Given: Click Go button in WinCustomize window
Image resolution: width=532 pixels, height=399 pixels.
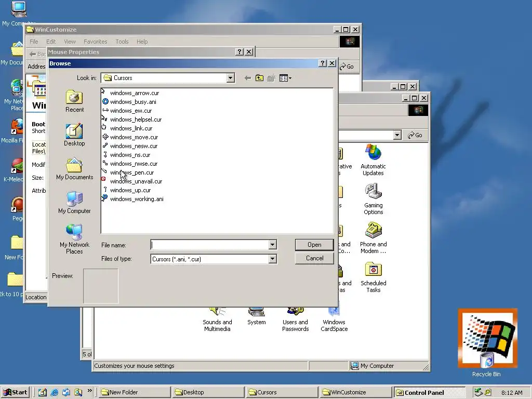Looking at the screenshot, I should point(347,66).
